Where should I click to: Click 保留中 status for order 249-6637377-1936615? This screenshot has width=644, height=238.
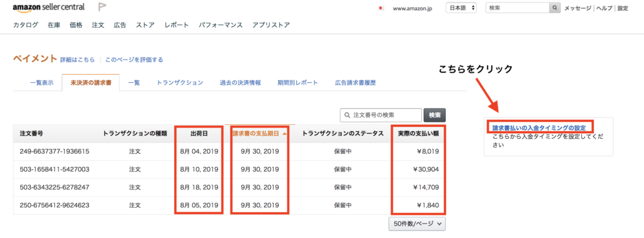tap(343, 151)
